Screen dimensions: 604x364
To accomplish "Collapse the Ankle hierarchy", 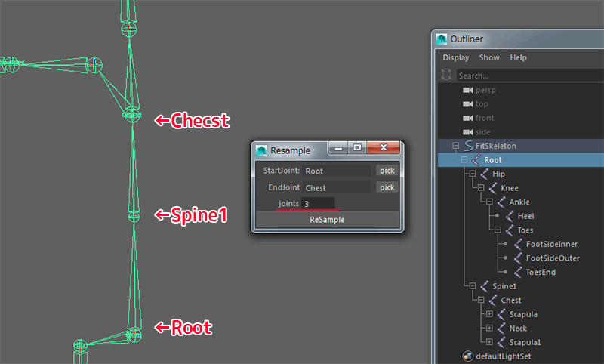I will point(489,202).
